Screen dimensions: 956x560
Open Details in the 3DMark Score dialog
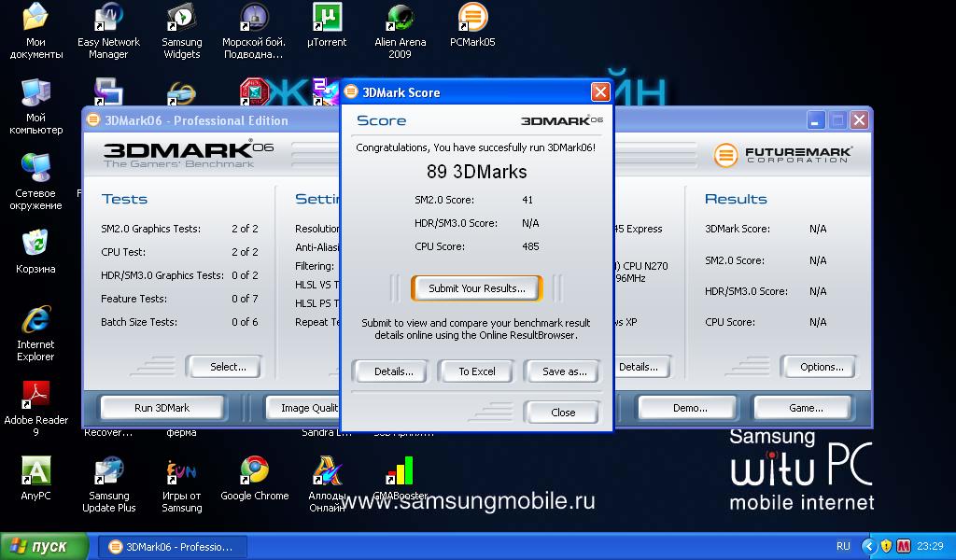coord(393,371)
